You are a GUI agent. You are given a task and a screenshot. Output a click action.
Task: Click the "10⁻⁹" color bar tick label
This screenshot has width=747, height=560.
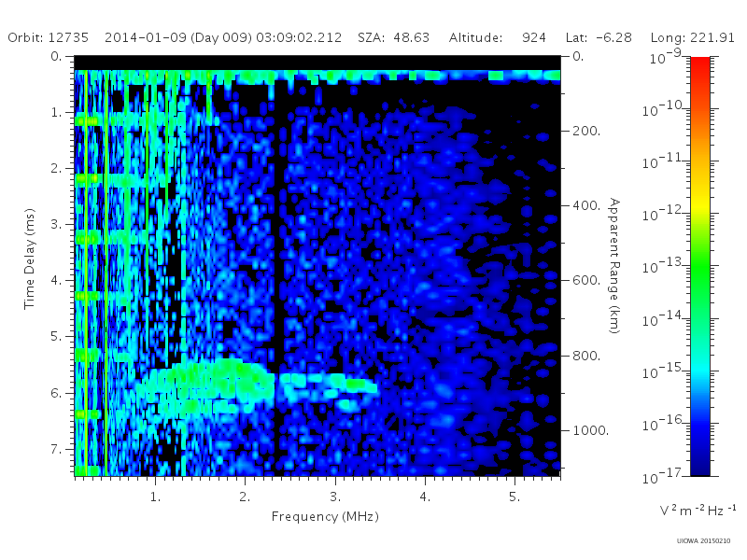click(x=666, y=57)
